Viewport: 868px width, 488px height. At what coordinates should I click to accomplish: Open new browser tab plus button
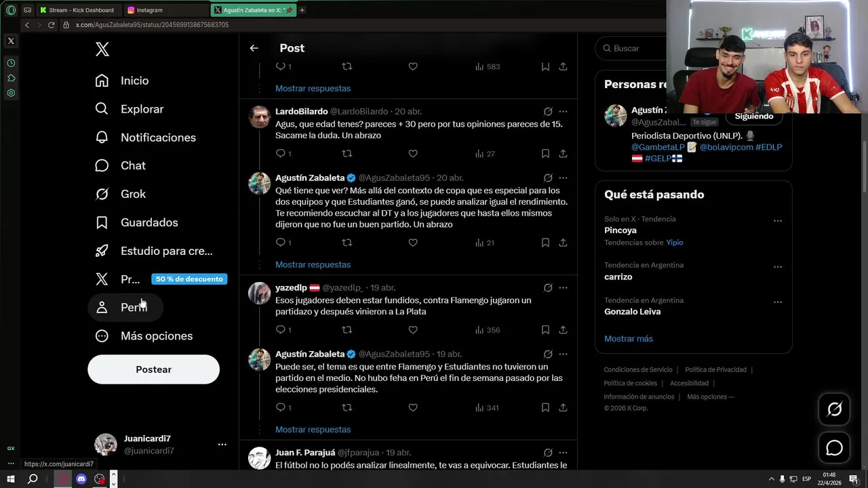point(302,10)
